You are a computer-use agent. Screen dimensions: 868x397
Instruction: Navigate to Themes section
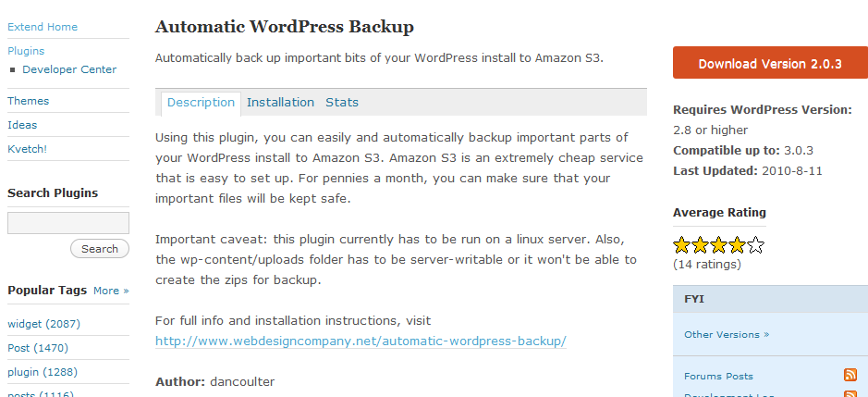coord(29,101)
